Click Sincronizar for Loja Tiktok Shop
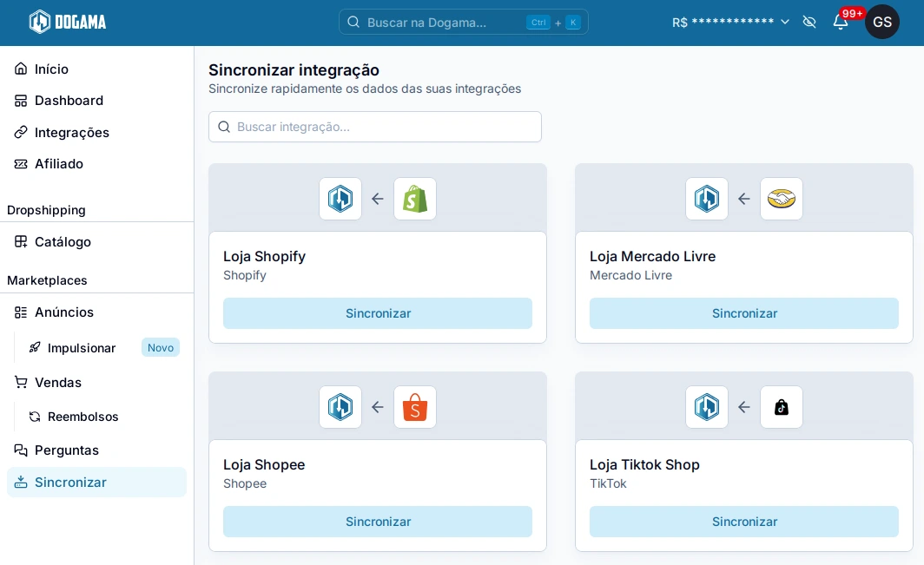The width and height of the screenshot is (924, 565). [x=744, y=522]
